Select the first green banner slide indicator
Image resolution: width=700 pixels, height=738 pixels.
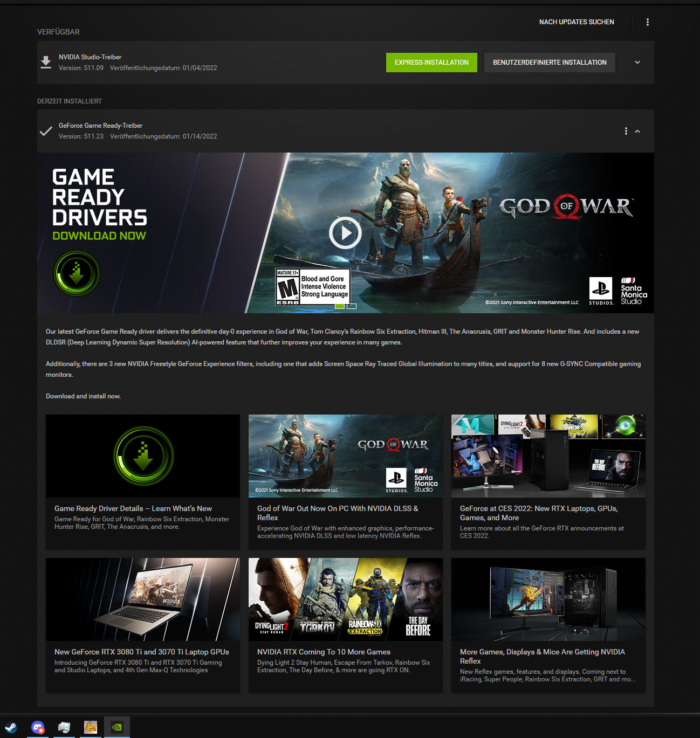click(339, 306)
